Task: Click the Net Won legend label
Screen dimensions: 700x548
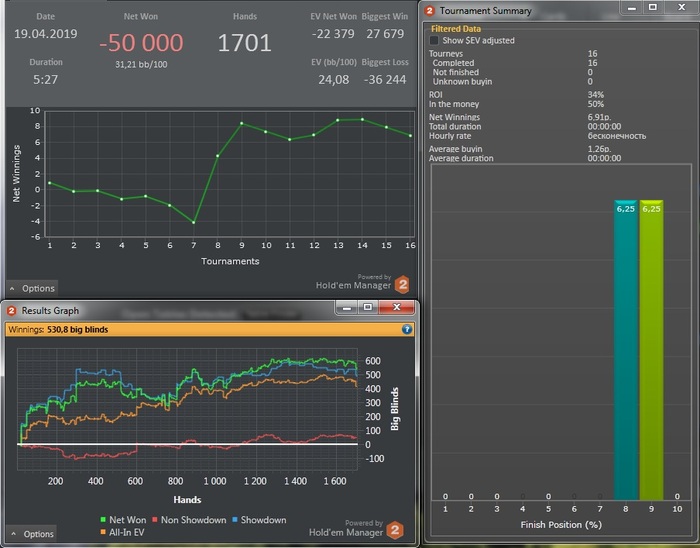Action: [127, 520]
